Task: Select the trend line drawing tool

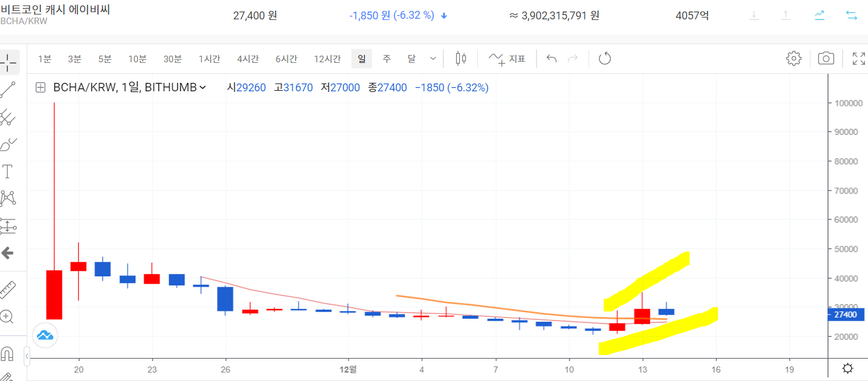Action: [x=8, y=90]
